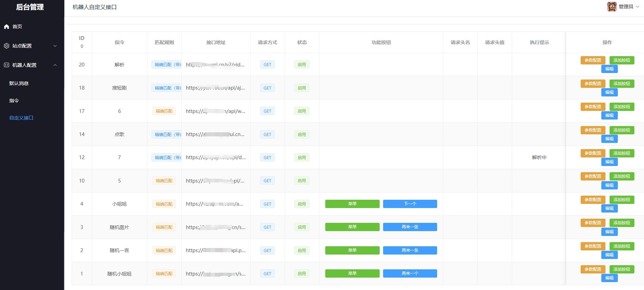Click the home icon in sidebar
The image size is (644, 290).
7,27
